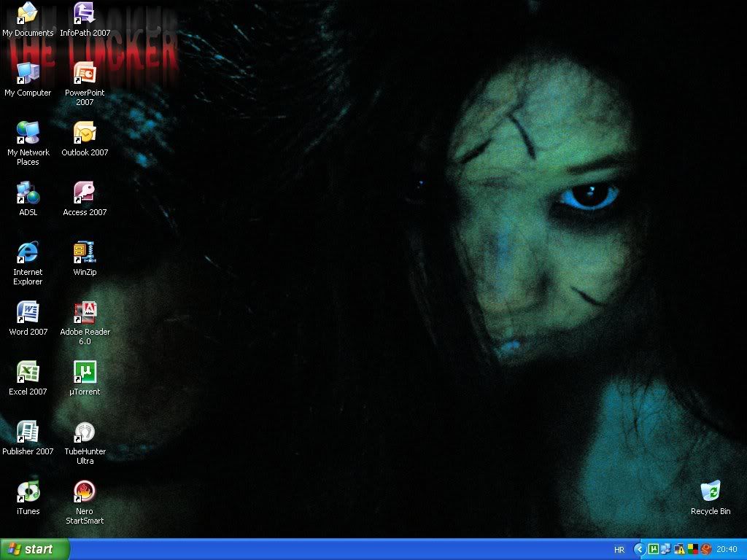The width and height of the screenshot is (747, 560).
Task: Select the Adobe Reader 6.0 icon
Action: tap(85, 312)
